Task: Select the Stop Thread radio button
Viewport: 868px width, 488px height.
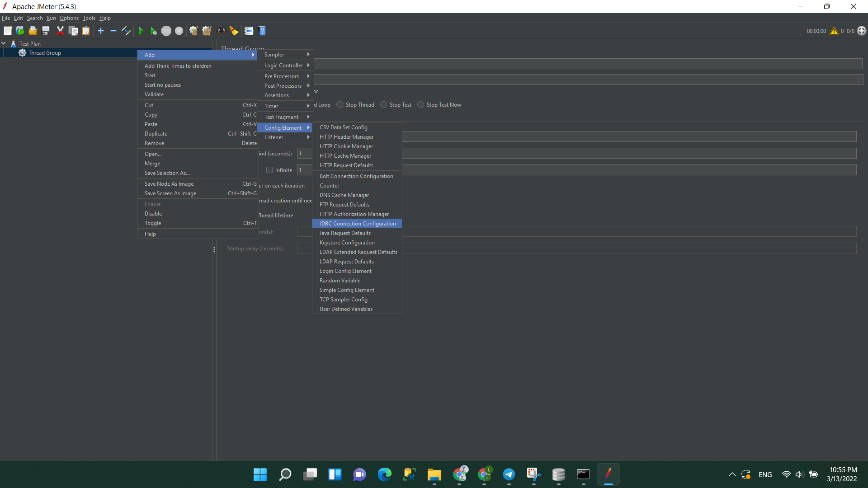Action: pos(340,105)
